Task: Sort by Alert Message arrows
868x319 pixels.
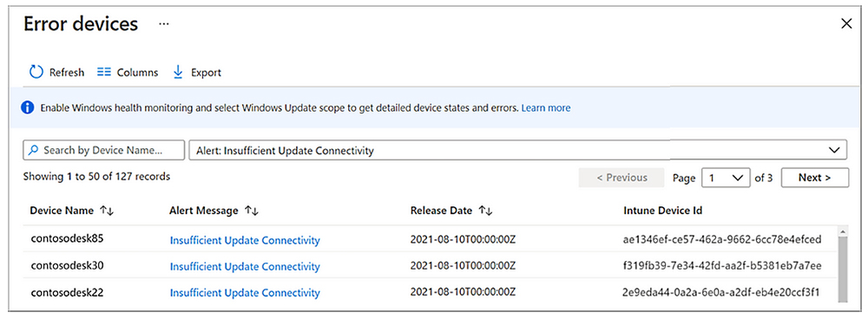Action: point(252,211)
